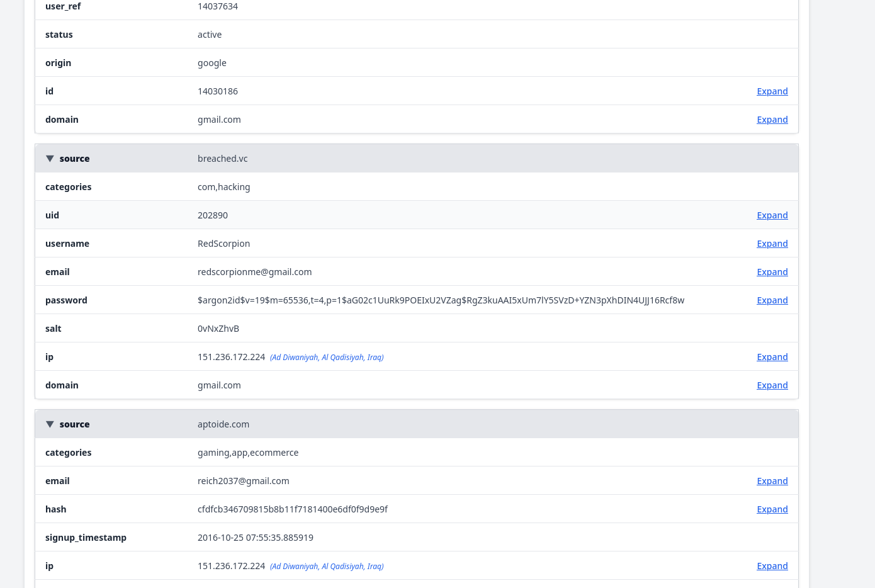Select the signup_timestamp value 2016-10-25

pos(256,538)
